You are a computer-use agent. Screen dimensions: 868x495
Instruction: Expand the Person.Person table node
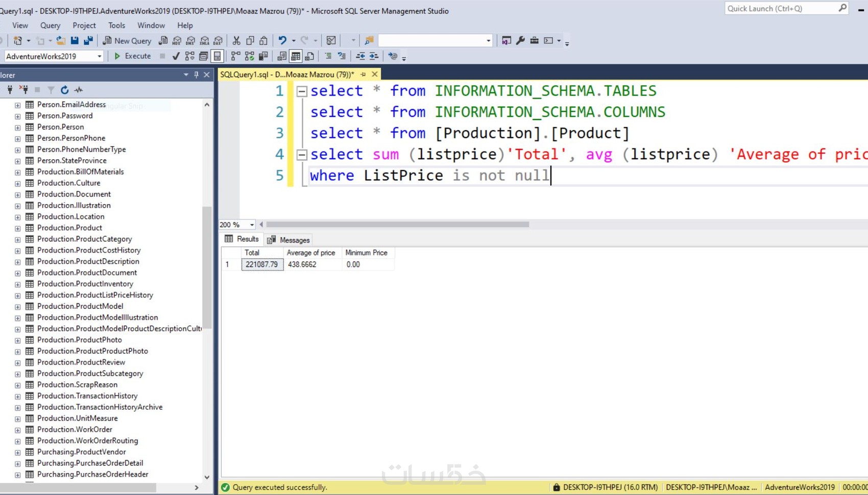coord(18,127)
